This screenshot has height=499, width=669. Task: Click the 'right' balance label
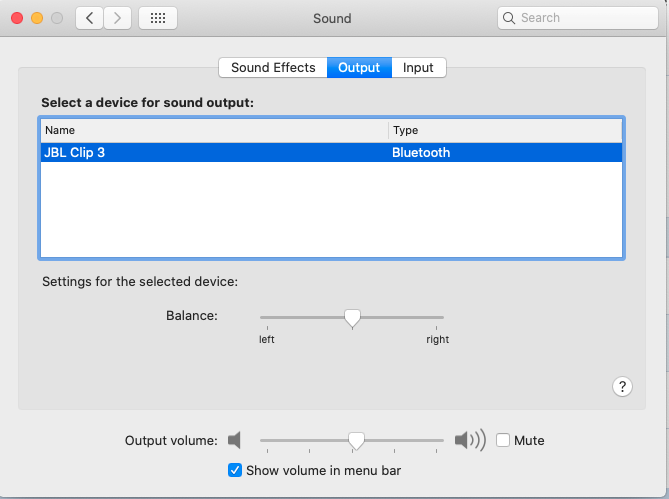[438, 339]
